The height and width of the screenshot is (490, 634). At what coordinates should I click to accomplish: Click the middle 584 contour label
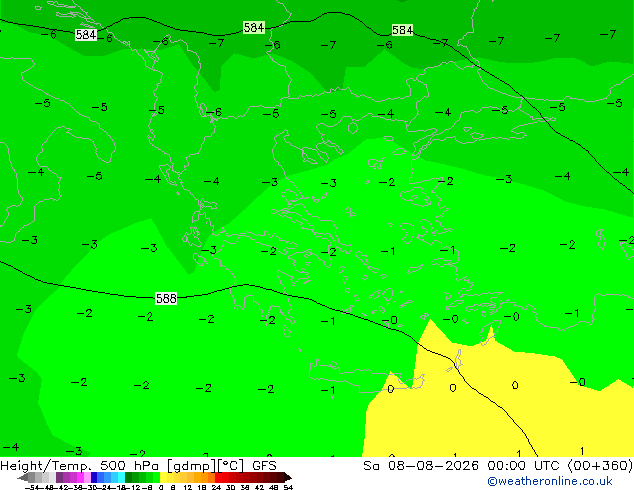click(254, 27)
